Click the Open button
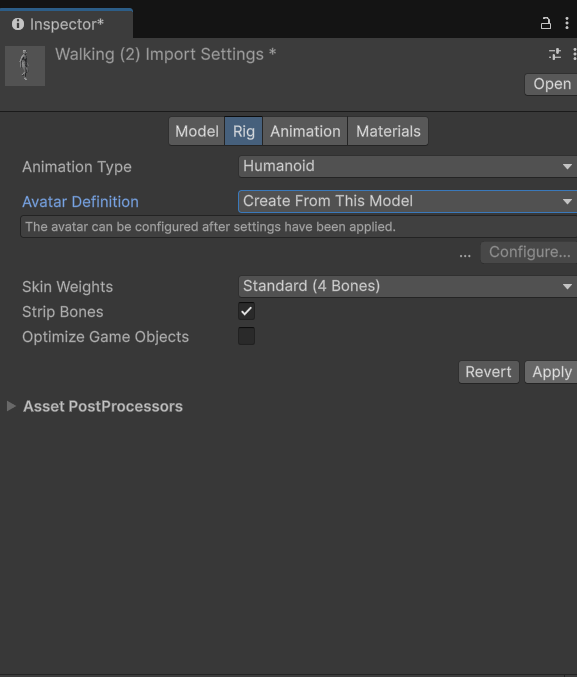This screenshot has width=577, height=677. [551, 84]
